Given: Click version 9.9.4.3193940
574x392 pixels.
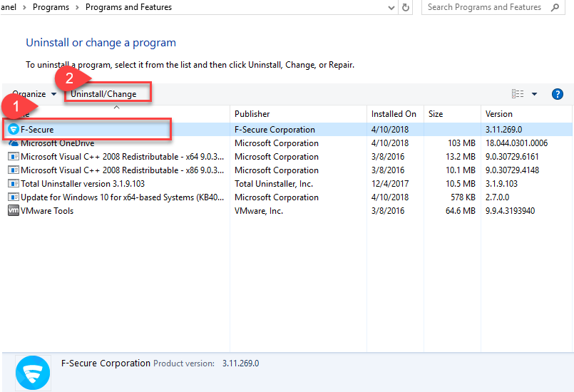Looking at the screenshot, I should tap(510, 211).
